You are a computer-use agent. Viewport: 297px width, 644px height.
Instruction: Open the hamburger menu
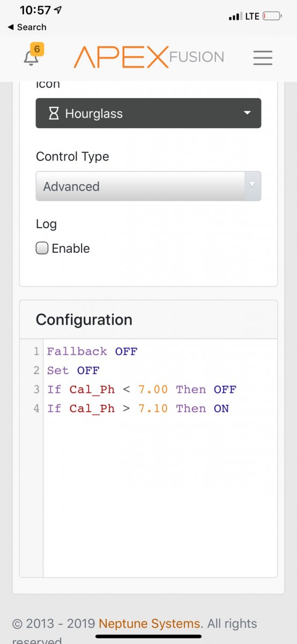pyautogui.click(x=263, y=57)
